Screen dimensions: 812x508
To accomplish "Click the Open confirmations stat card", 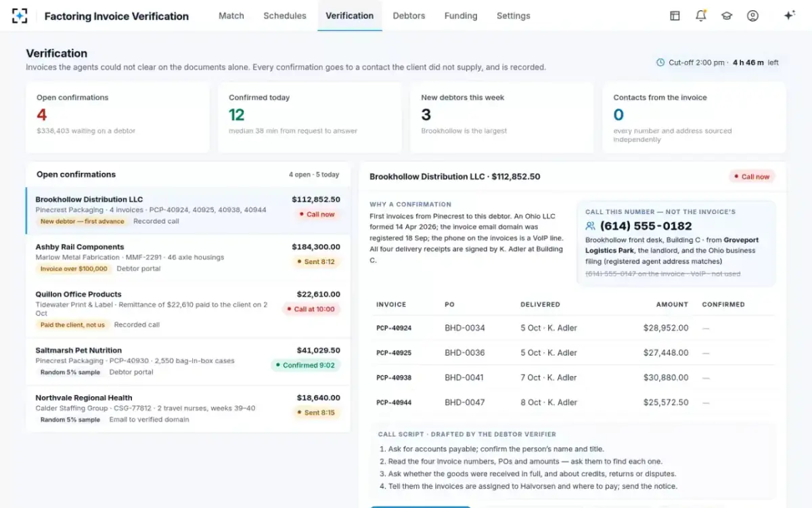I will point(118,118).
